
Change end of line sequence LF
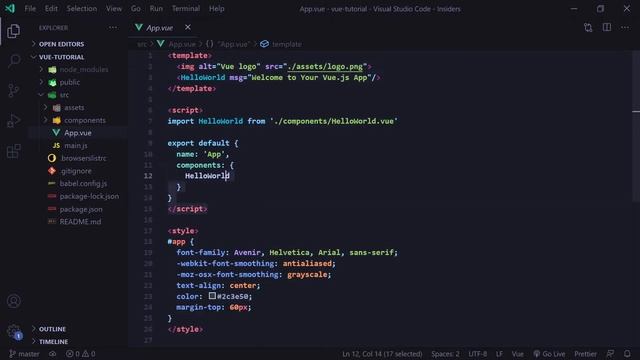pyautogui.click(x=499, y=354)
